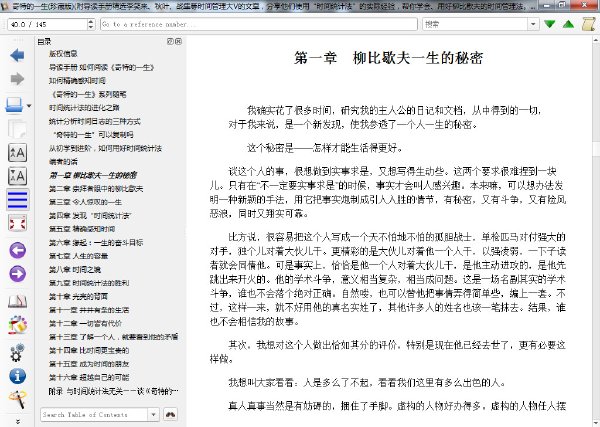
Task: Toggle full screen mode with the red arrows icon
Action: [17, 223]
